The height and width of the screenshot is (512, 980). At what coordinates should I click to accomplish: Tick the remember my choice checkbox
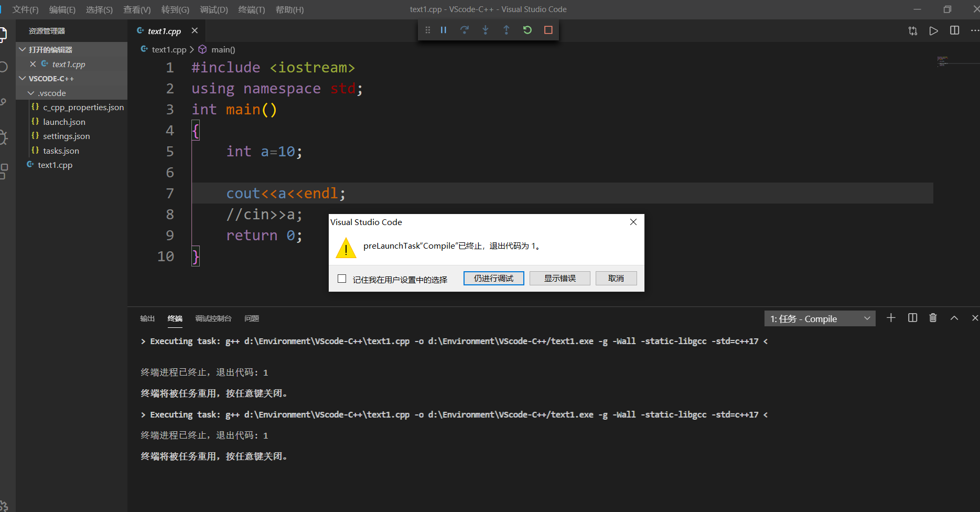[342, 279]
